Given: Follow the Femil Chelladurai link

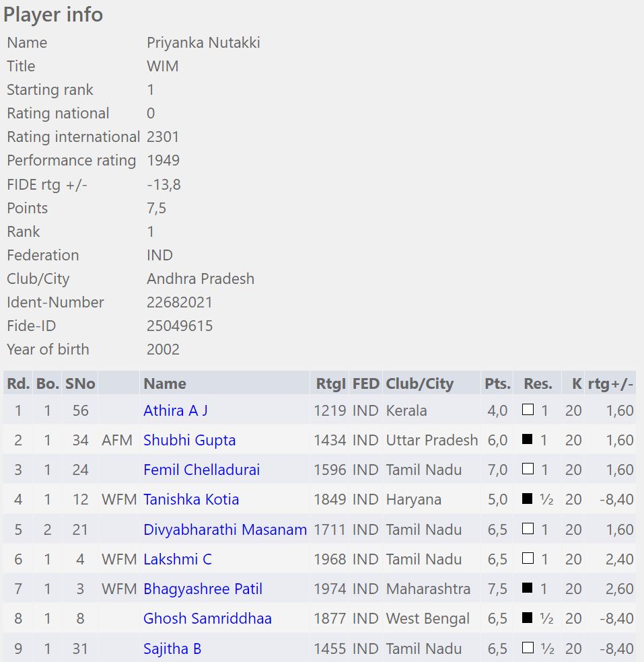Looking at the screenshot, I should [x=201, y=470].
